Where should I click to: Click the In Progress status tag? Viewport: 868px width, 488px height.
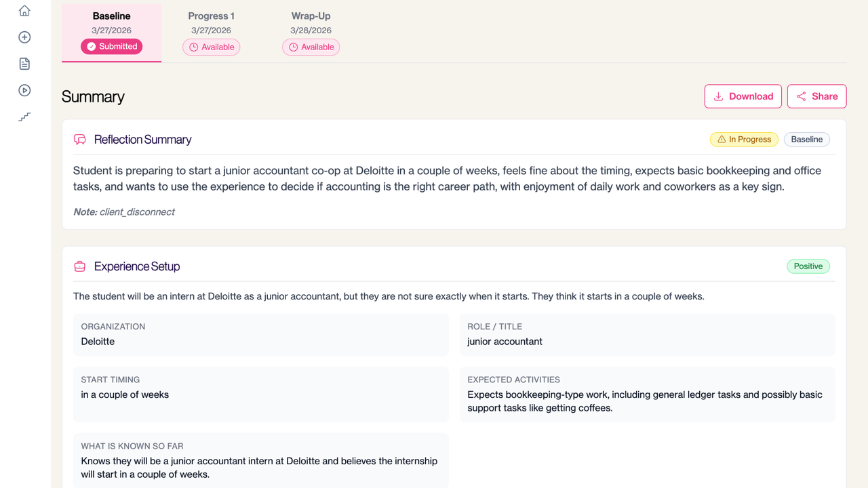(x=744, y=140)
